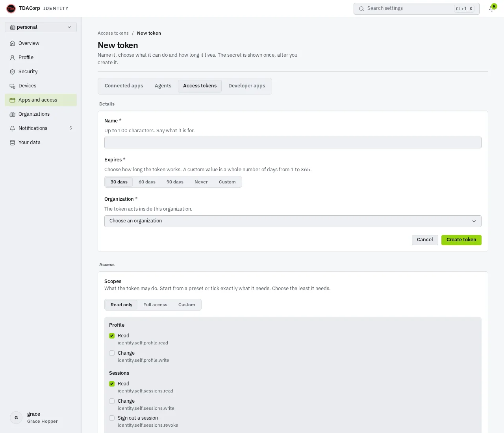Select Custom expiry option
Viewport: 504px width, 433px height.
click(227, 182)
